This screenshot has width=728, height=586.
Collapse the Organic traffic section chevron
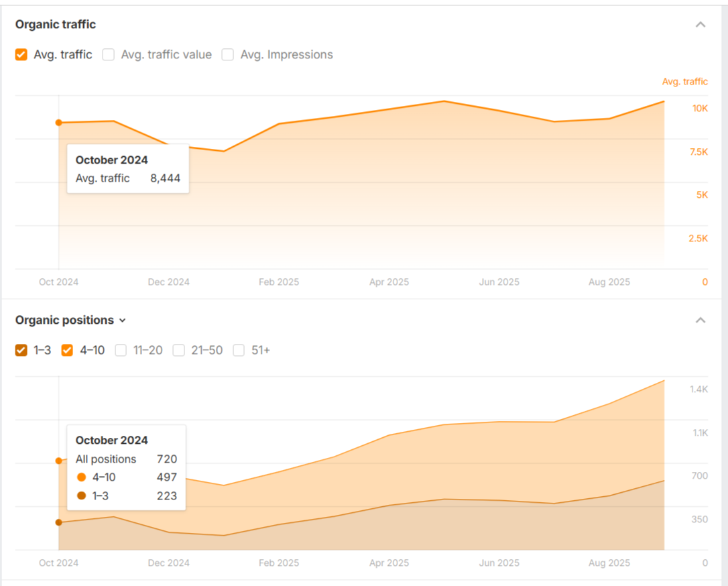click(701, 25)
